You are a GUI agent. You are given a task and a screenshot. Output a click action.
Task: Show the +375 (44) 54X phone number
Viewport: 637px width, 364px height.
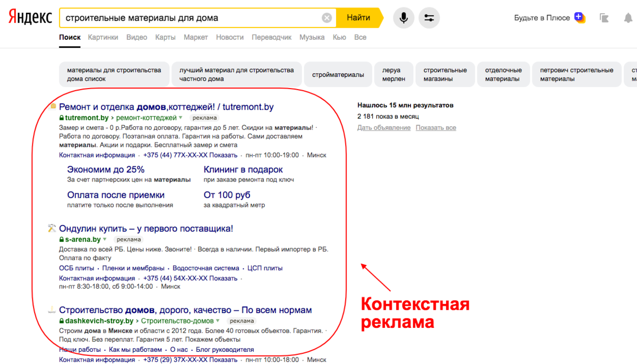coord(190,278)
